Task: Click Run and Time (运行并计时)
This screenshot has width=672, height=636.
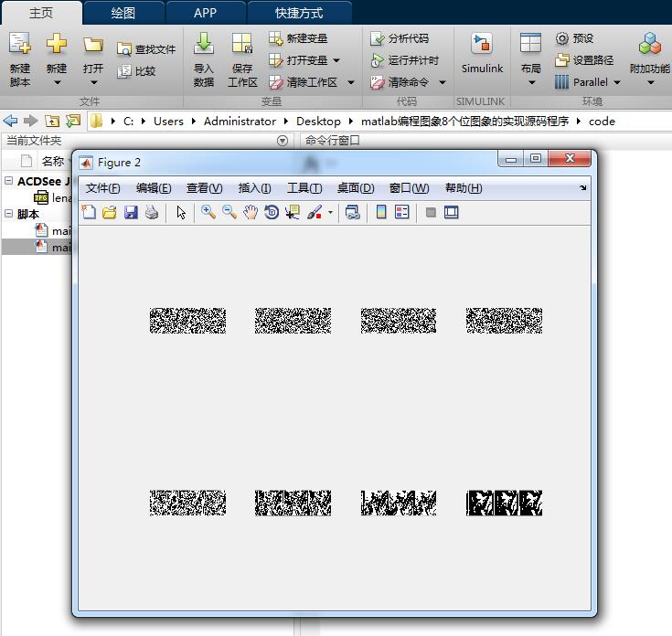Action: (404, 60)
